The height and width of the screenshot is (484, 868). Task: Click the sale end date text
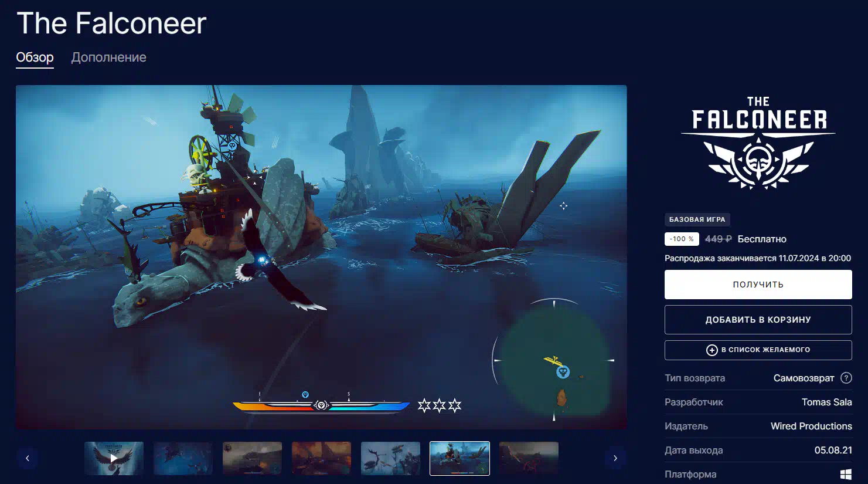[758, 258]
